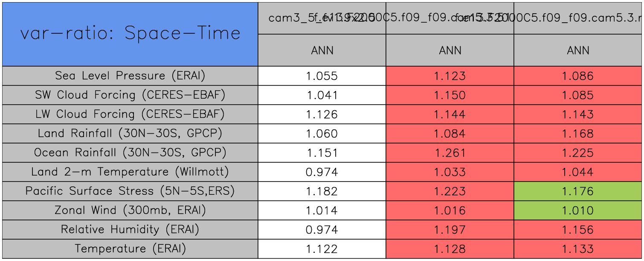This screenshot has height=261, width=644.
Task: Select the green cell with value 1.010
Action: point(578,211)
